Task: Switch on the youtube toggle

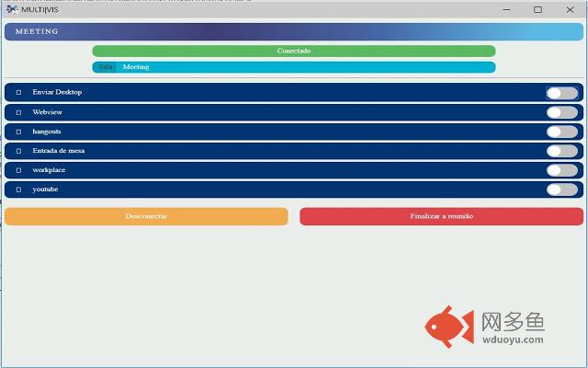Action: point(561,190)
